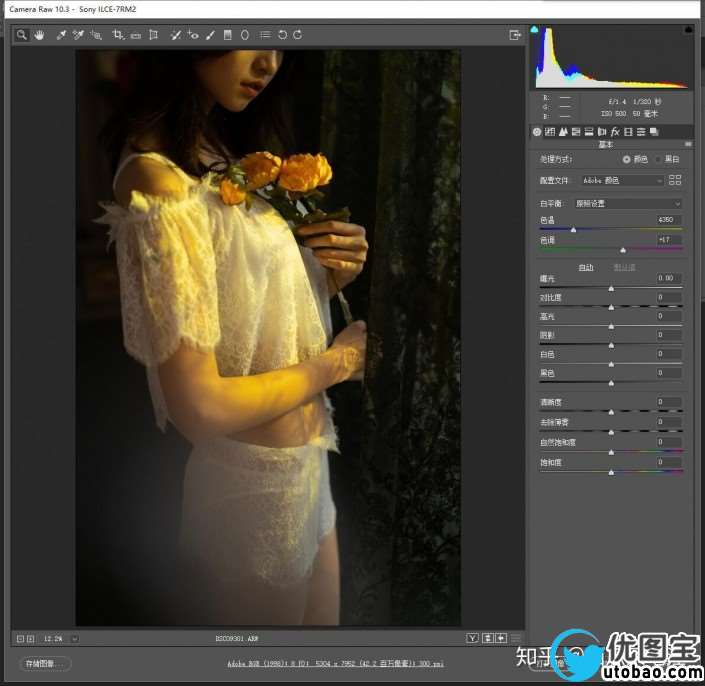Choose the Adjustment Brush tool
The width and height of the screenshot is (705, 686).
click(210, 35)
